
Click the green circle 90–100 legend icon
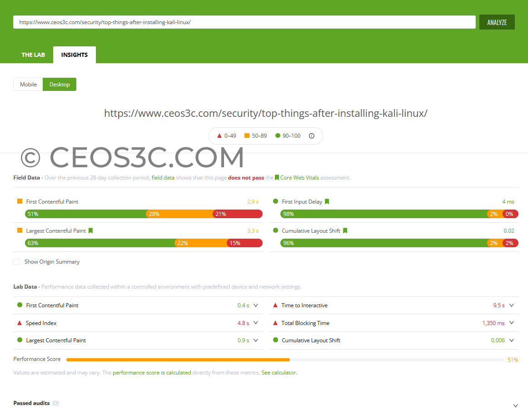point(278,135)
